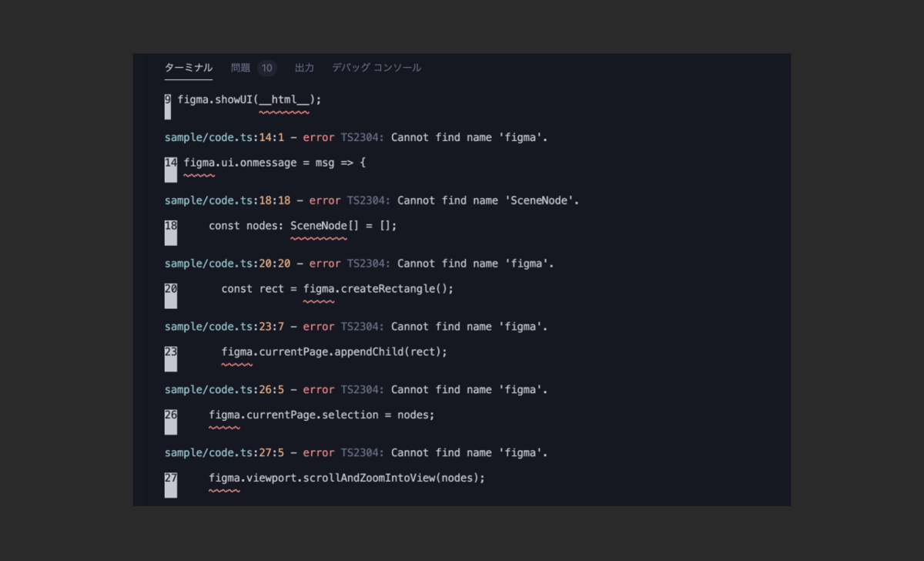Open the sample/code.ts:23:7 file link

pyautogui.click(x=225, y=327)
